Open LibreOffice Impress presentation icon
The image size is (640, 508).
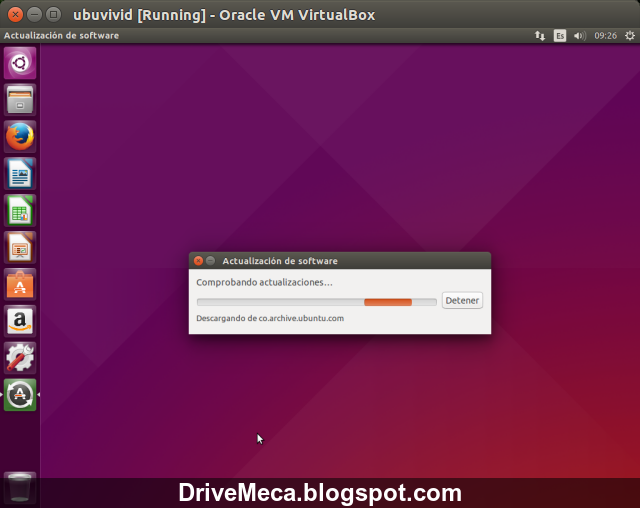(20, 247)
